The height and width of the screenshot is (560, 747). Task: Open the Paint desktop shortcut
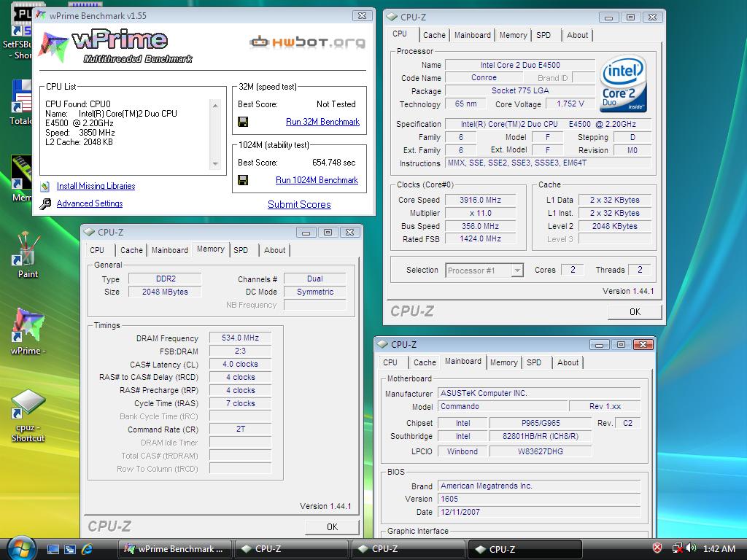27,254
